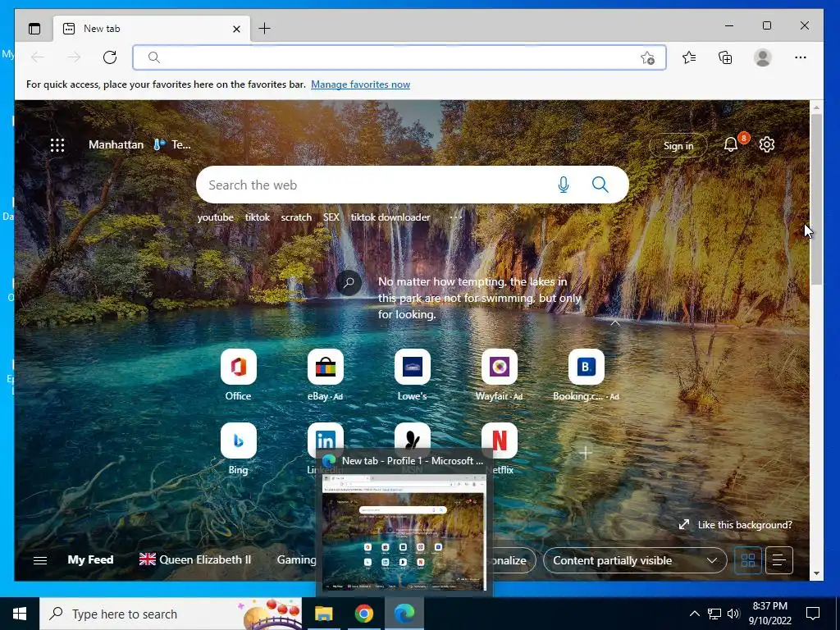Click the browser Back arrow

pos(38,57)
